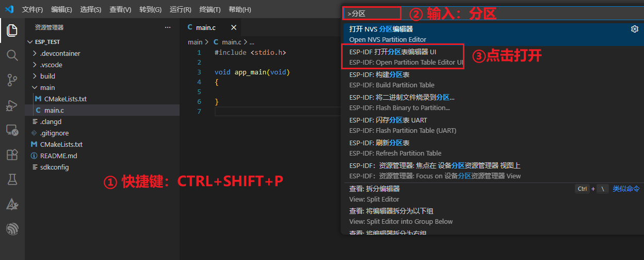Expand the .vscode folder
Viewport: 644px width, 260px height.
click(x=102, y=65)
